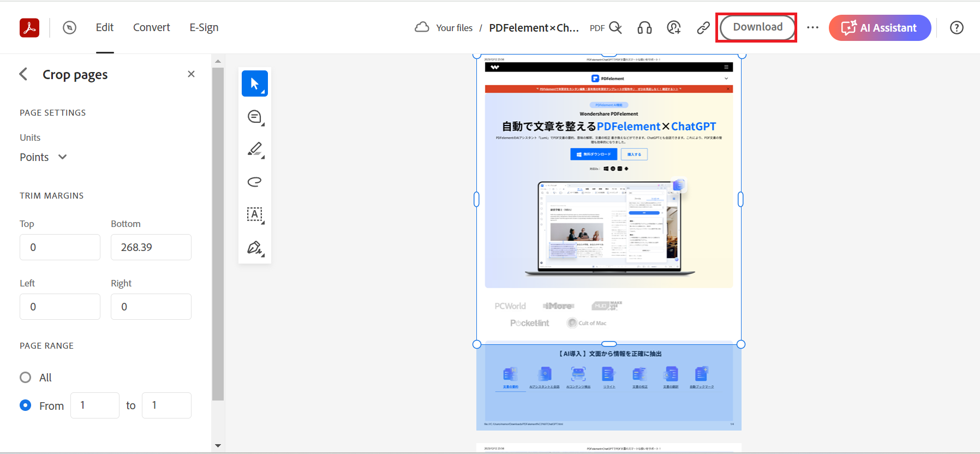Select the All page range option
The width and height of the screenshot is (980, 454).
[25, 378]
